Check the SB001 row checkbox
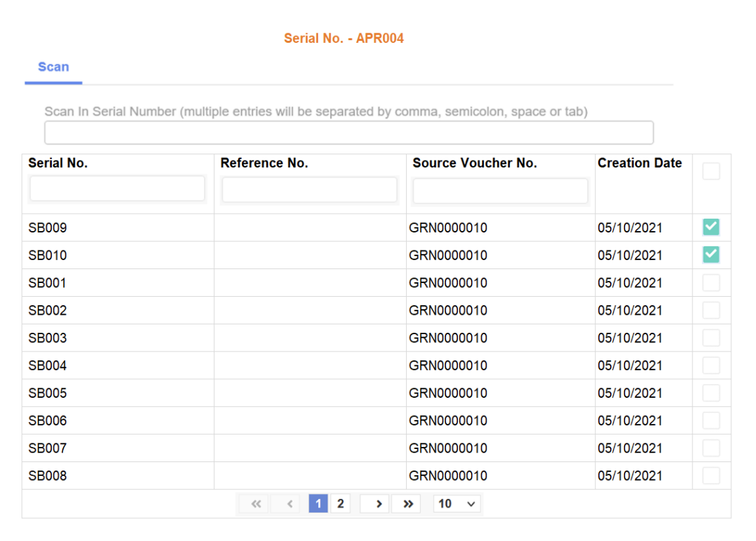756x541 pixels. (x=712, y=282)
